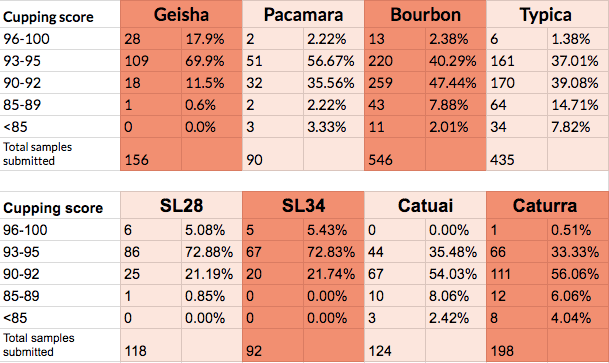The height and width of the screenshot is (363, 609).
Task: Select the Geisha header cell
Action: click(x=181, y=14)
